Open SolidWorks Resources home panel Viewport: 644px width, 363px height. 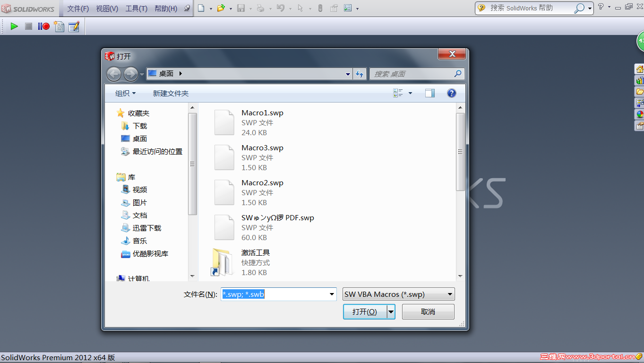(x=640, y=69)
